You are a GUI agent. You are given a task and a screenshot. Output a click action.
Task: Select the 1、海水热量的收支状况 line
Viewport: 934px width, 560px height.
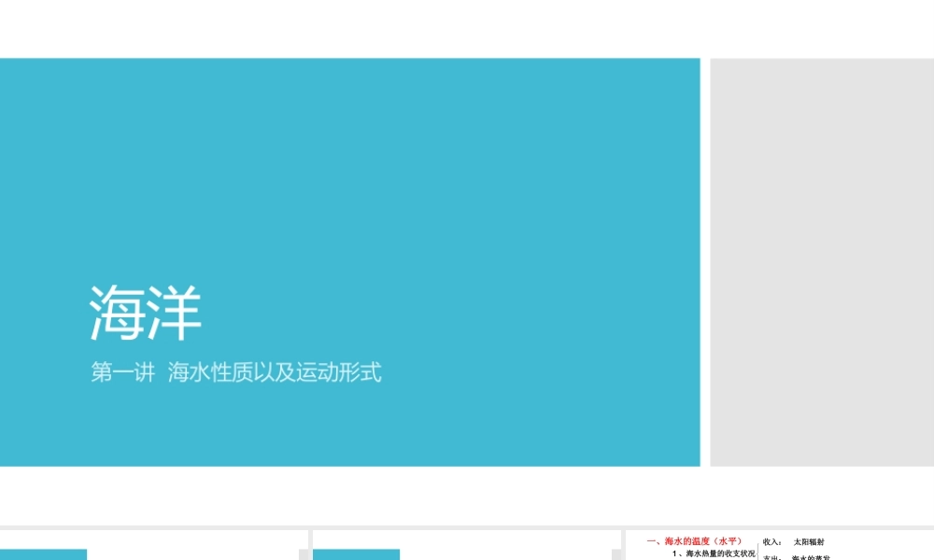pos(713,554)
